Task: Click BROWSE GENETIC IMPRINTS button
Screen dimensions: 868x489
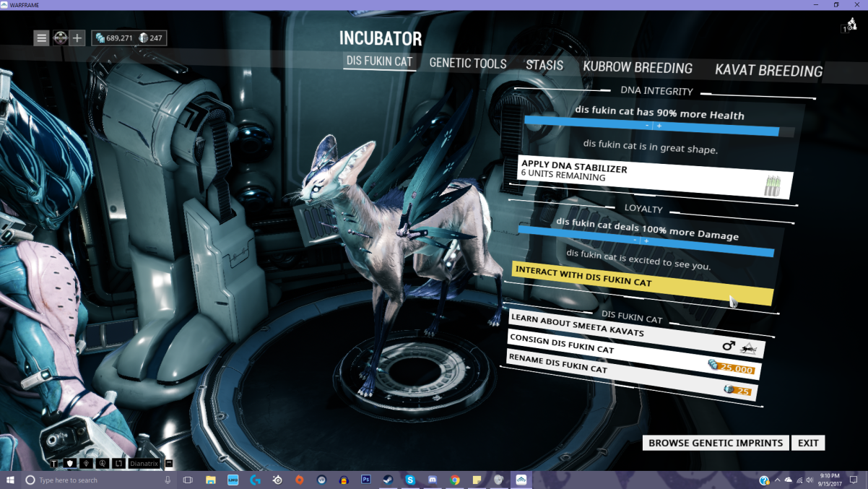Action: [716, 443]
